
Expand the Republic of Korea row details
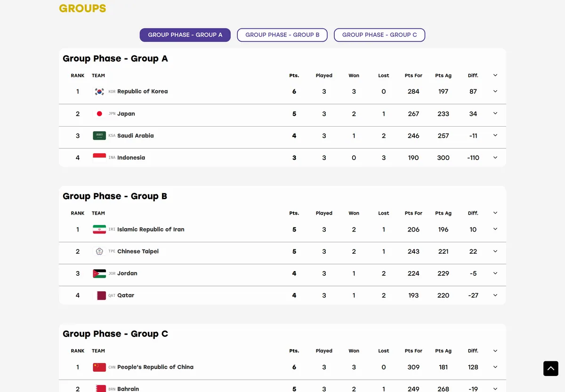click(495, 91)
